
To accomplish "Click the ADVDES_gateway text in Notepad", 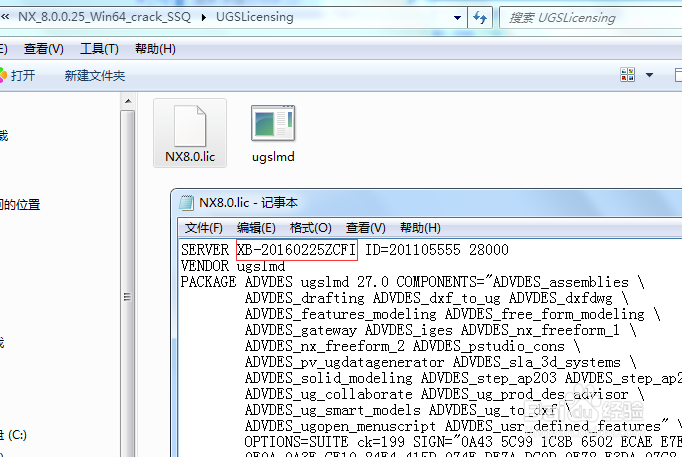I will coord(301,330).
